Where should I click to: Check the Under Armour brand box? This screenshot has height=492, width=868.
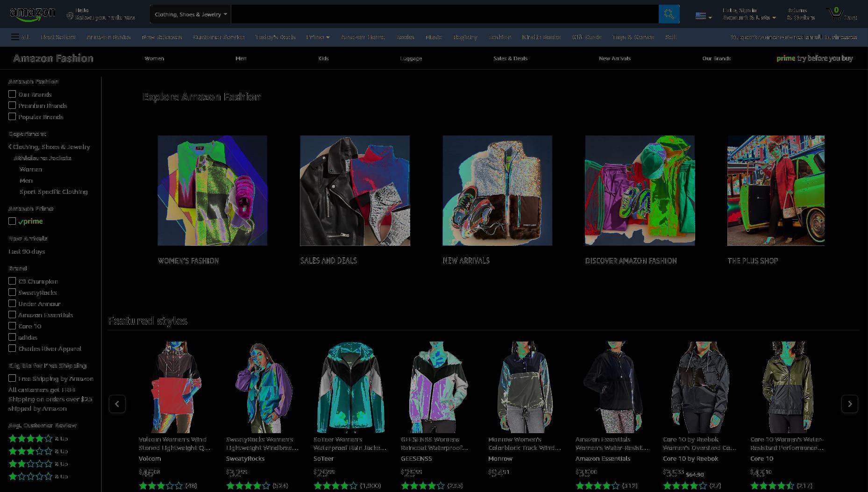12,303
